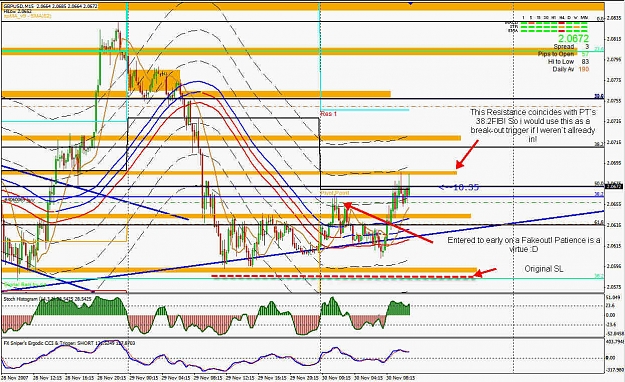Click the 2.0775 price scale value
The image size is (625, 382).
[x=614, y=80]
